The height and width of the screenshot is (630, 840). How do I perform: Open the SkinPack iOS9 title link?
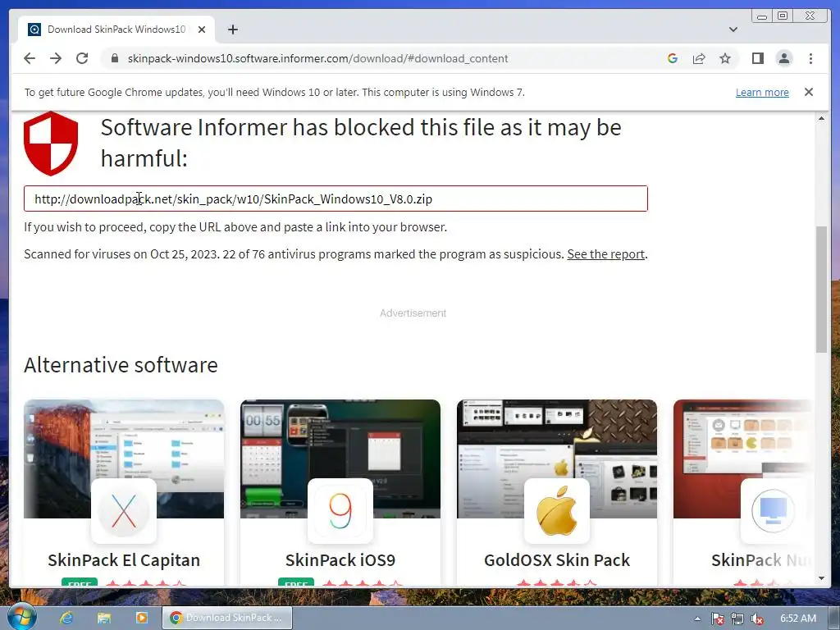[x=340, y=559]
